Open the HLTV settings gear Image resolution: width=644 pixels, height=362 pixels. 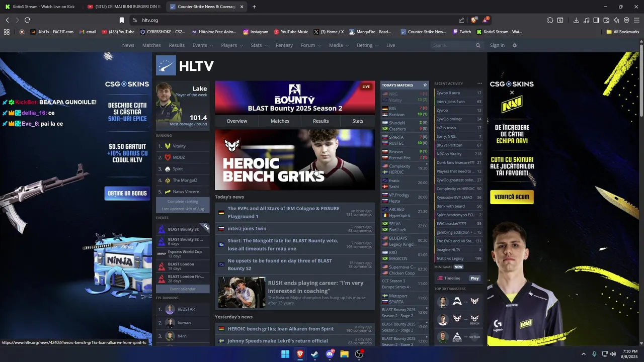[514, 45]
